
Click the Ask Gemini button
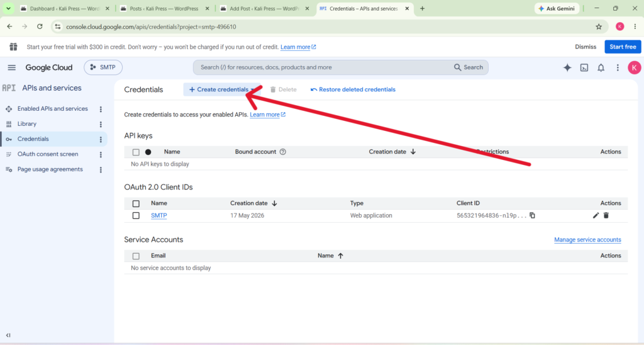(557, 8)
